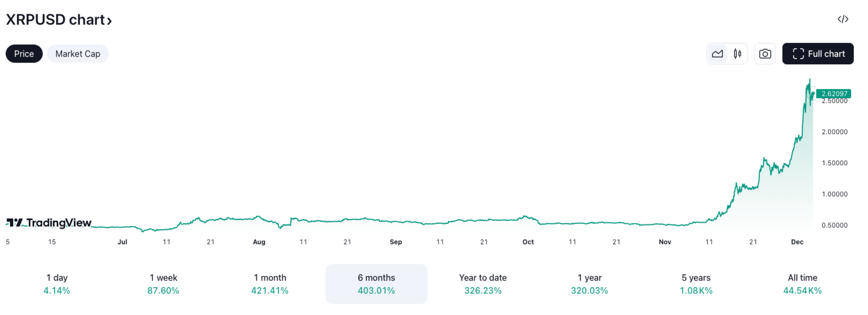Select the 5 years range
This screenshot has width=868, height=315.
(696, 284)
